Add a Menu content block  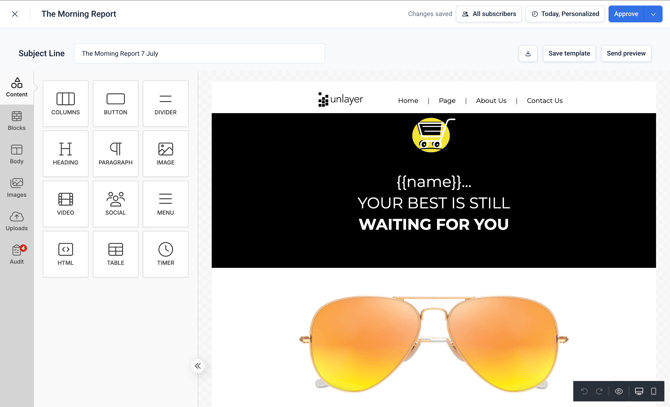[x=165, y=204]
